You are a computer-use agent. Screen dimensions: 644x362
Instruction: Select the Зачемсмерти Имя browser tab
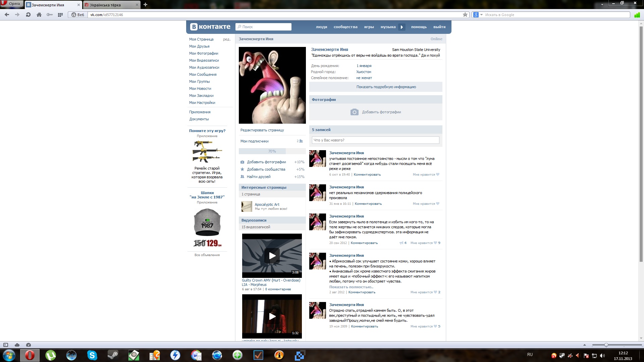(x=53, y=5)
